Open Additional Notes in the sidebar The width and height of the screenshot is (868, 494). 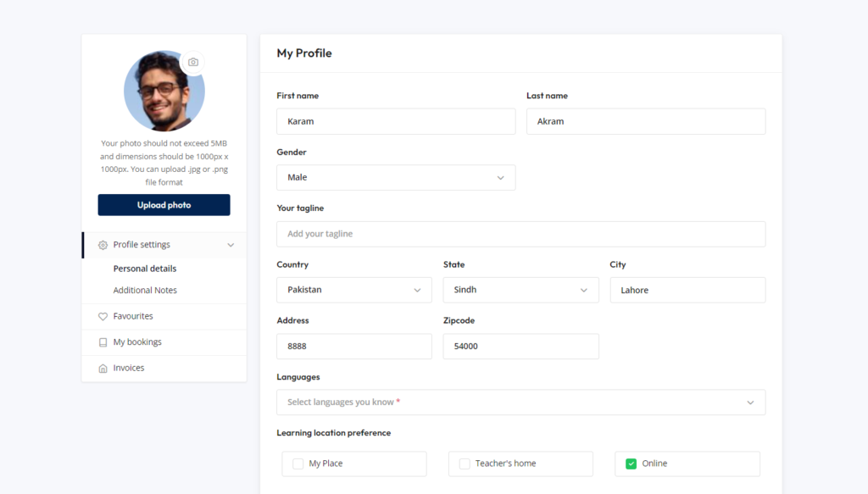click(145, 291)
